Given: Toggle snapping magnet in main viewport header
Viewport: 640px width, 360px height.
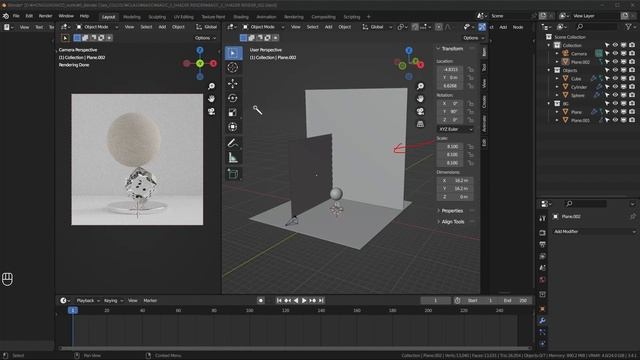Looking at the screenshot, I should click(x=415, y=27).
